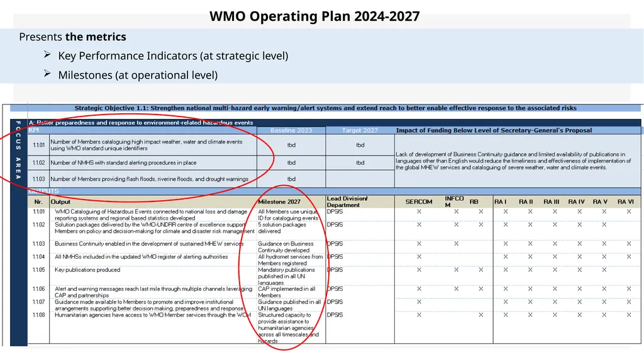Viewport: 644px width, 362px height.
Task: Click the RA III column header
Action: point(551,201)
